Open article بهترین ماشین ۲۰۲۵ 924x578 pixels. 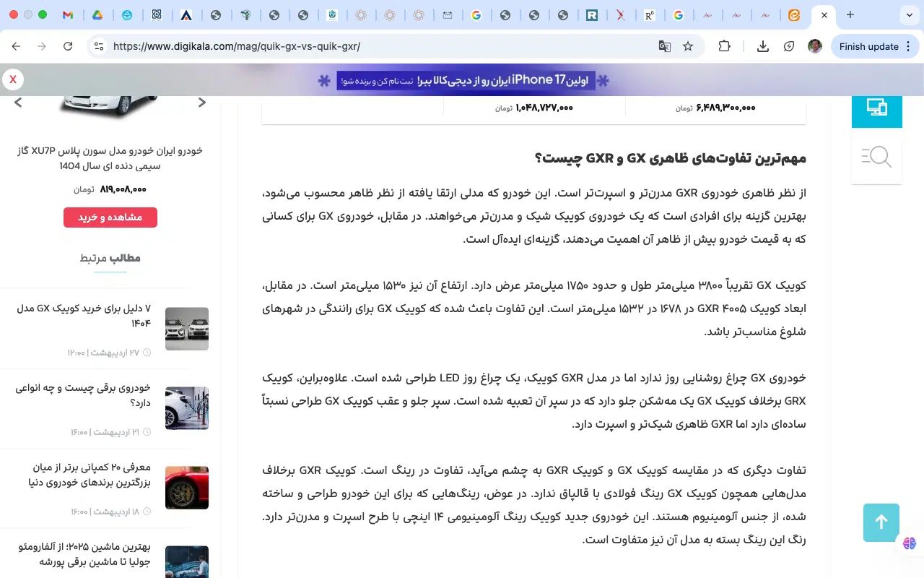click(85, 554)
